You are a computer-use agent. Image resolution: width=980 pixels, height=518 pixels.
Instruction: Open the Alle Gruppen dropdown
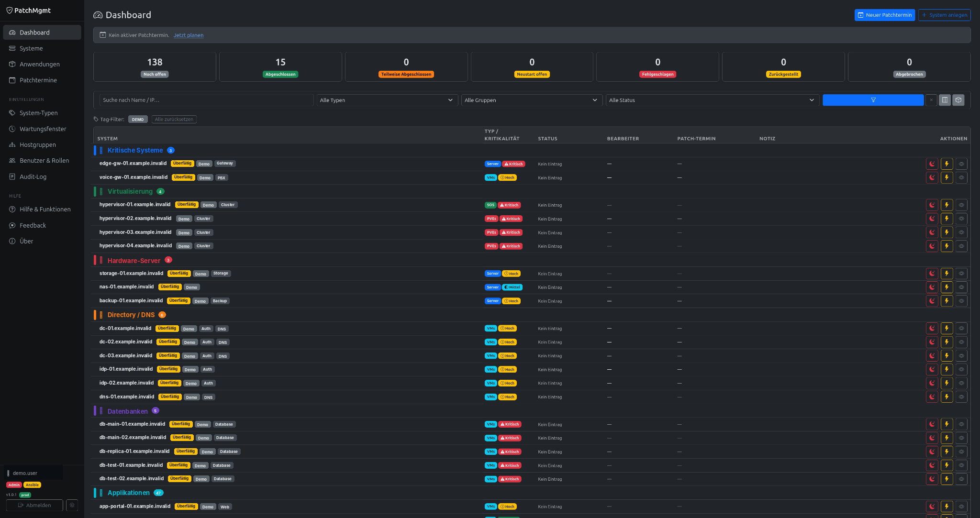click(532, 100)
